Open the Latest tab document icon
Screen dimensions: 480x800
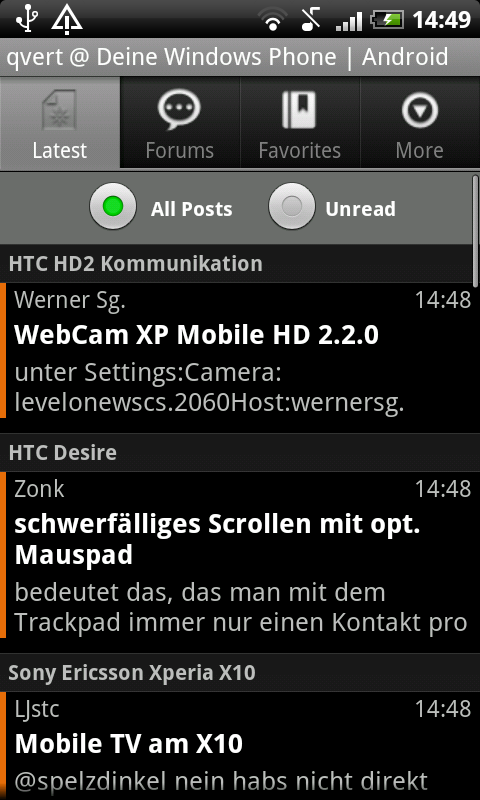click(60, 109)
